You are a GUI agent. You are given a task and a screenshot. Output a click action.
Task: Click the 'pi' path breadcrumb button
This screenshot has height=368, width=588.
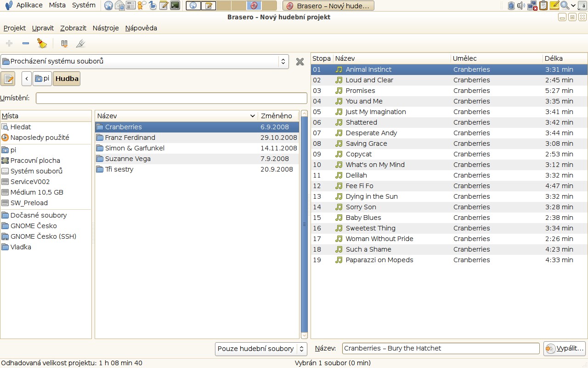42,79
